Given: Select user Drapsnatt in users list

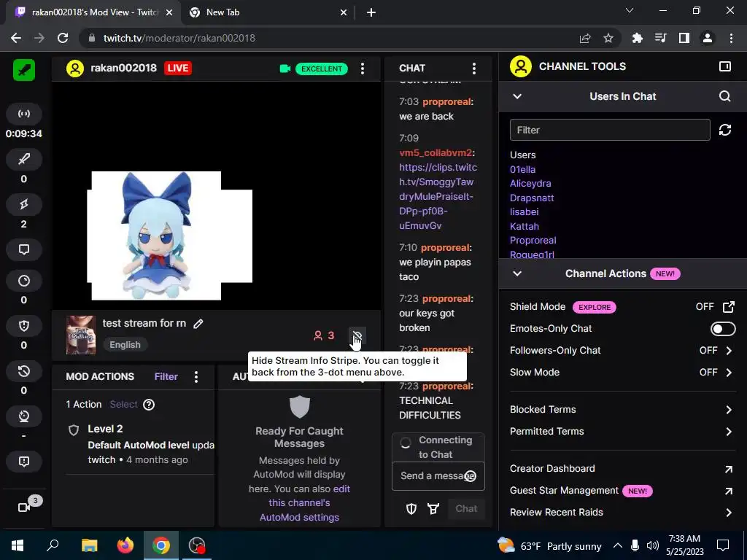Looking at the screenshot, I should [x=532, y=198].
